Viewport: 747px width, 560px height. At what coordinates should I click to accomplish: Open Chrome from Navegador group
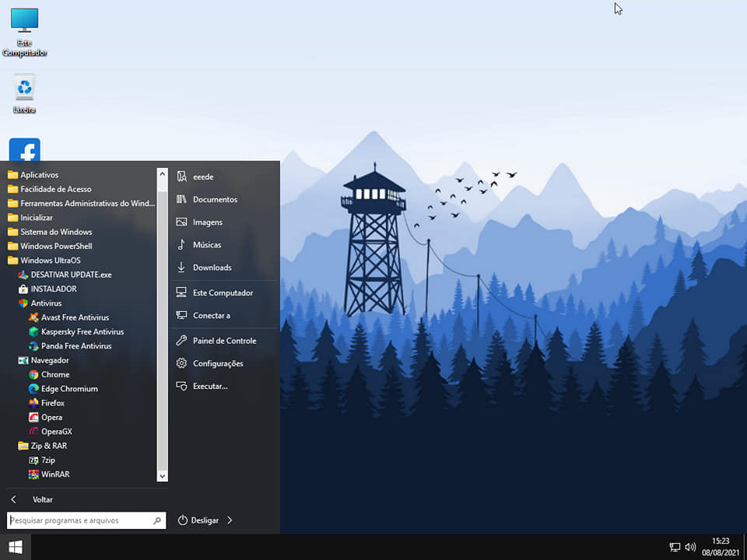49,375
